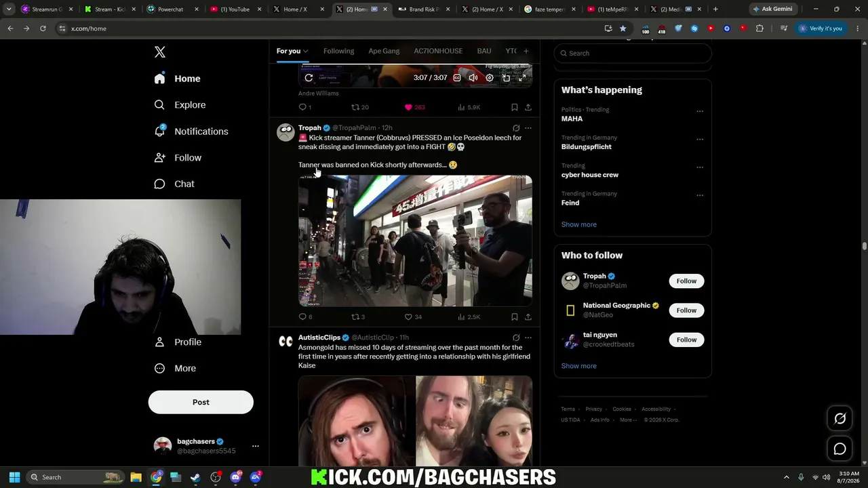The height and width of the screenshot is (488, 868).
Task: Show more trends under What's happening
Action: pyautogui.click(x=579, y=224)
